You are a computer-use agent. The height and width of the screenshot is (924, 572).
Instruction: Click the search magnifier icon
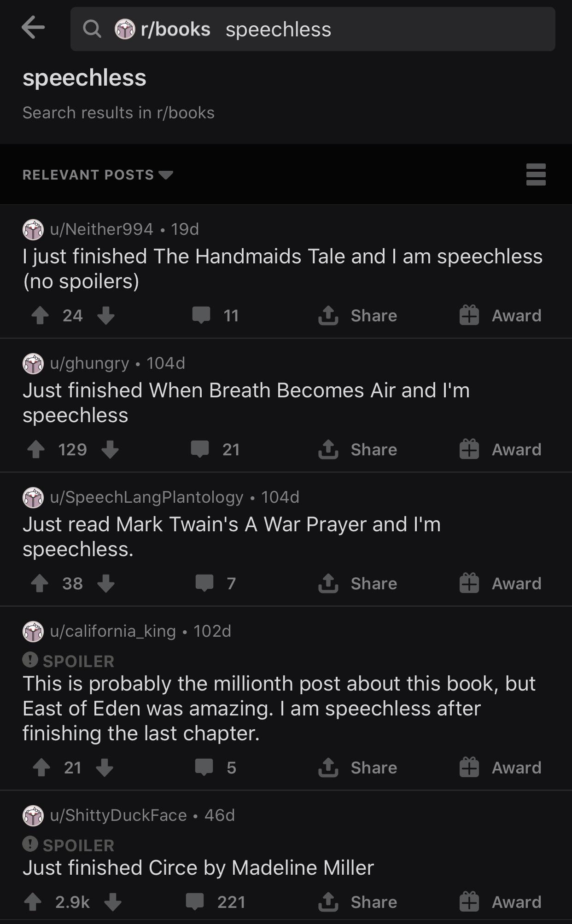pyautogui.click(x=92, y=29)
